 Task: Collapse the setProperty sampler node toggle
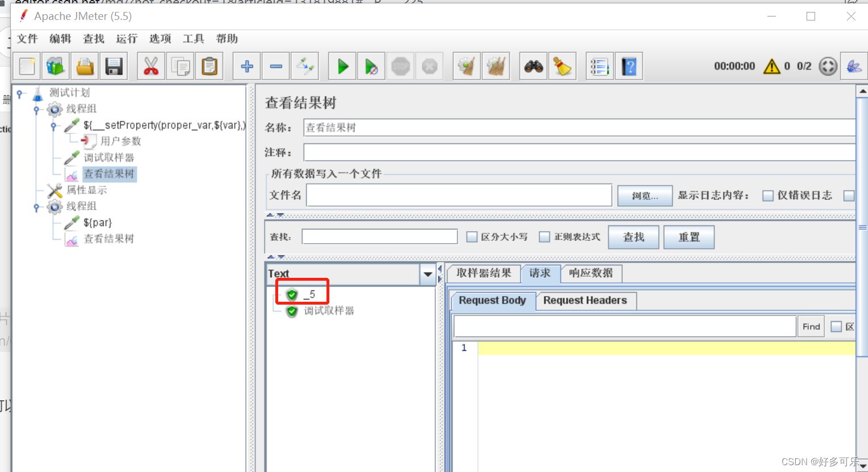[x=53, y=126]
